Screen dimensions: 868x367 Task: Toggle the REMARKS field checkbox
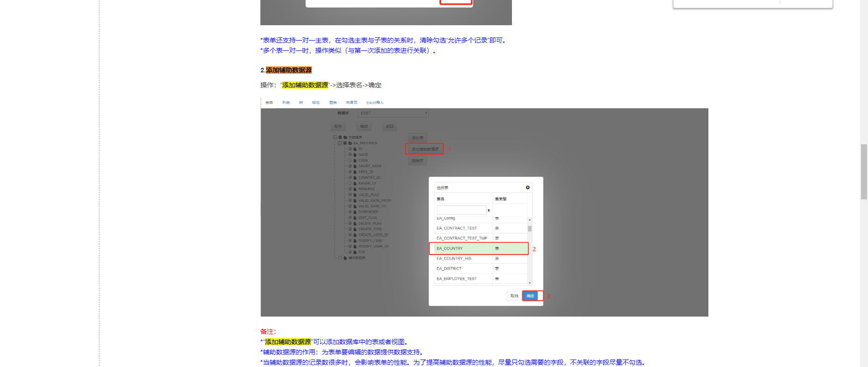click(350, 189)
